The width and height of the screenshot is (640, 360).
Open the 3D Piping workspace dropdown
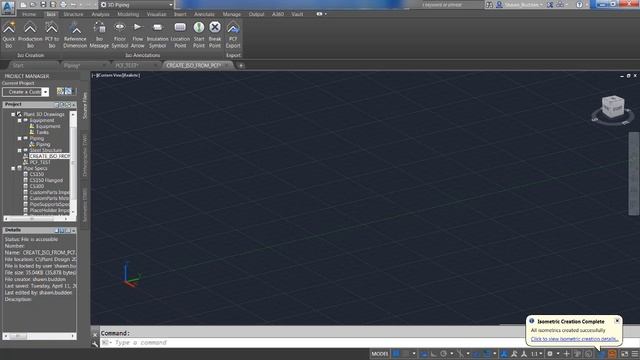pos(137,4)
